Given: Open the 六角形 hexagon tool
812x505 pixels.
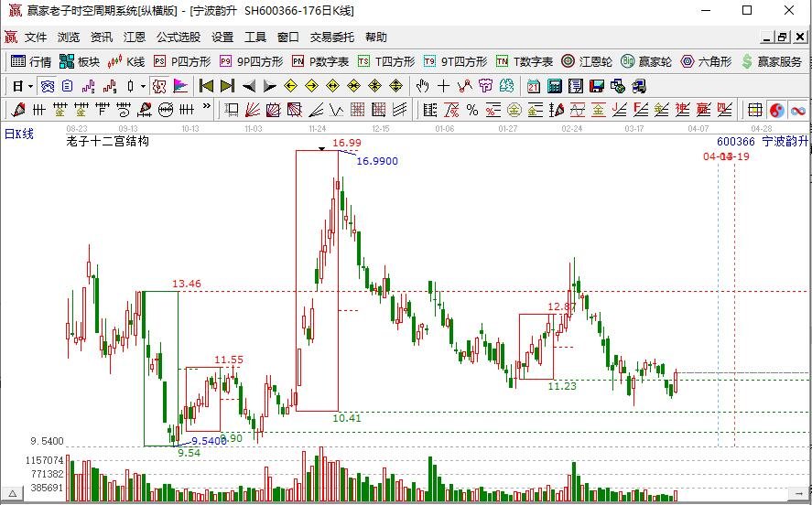Looking at the screenshot, I should (706, 61).
